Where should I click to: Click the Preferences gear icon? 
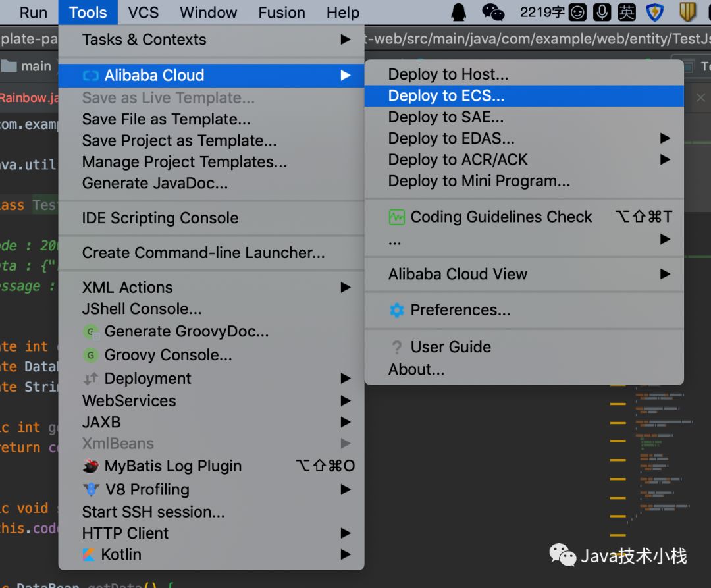click(397, 310)
